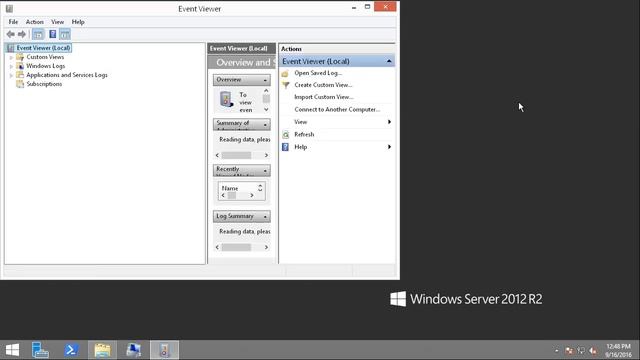Viewport: 640px width, 360px height.
Task: Click the Summary horizontal scrollbar left arrow
Action: point(217,155)
